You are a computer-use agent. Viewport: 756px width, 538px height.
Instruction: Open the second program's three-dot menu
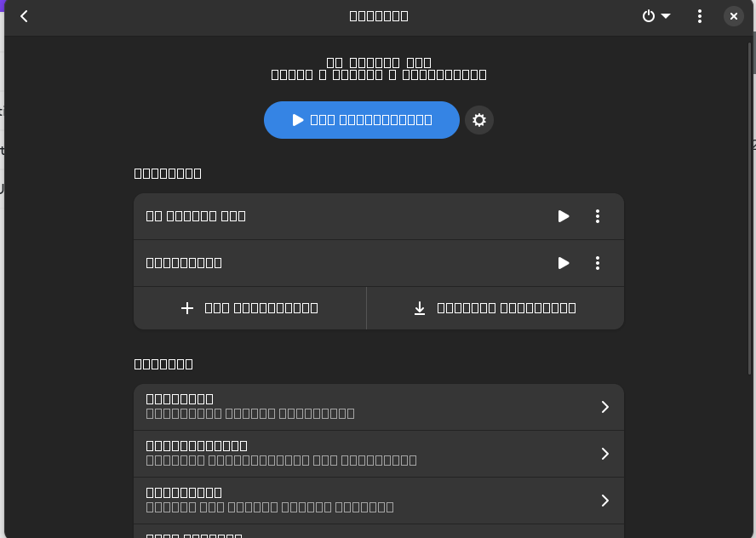click(598, 263)
